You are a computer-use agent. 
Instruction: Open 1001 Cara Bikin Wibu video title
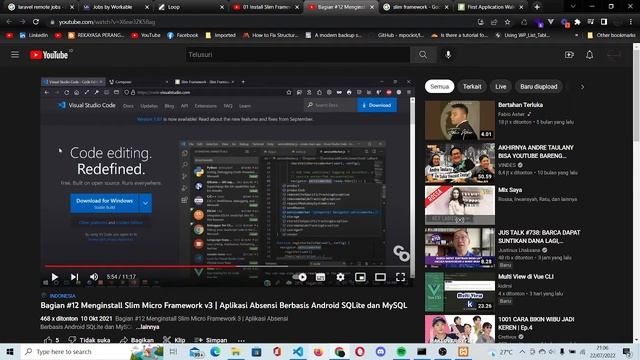click(x=536, y=323)
